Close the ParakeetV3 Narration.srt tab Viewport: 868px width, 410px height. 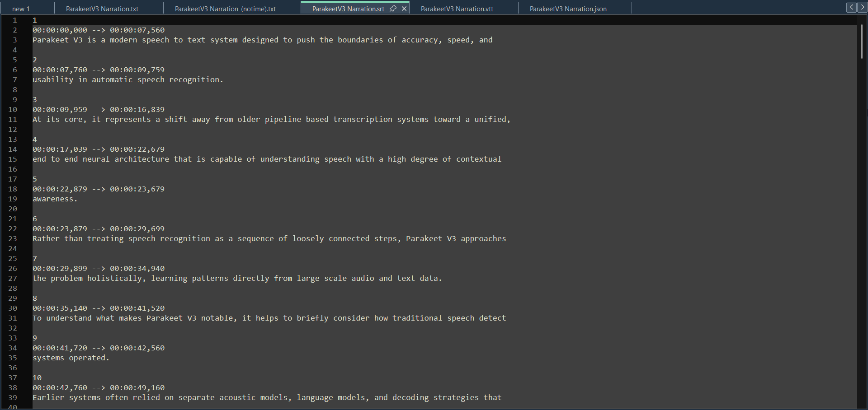[404, 9]
